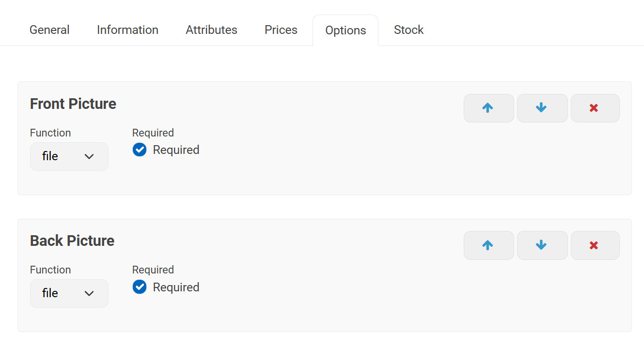Open Front Picture Function dropdown
Screen dimensions: 644x347
click(69, 156)
